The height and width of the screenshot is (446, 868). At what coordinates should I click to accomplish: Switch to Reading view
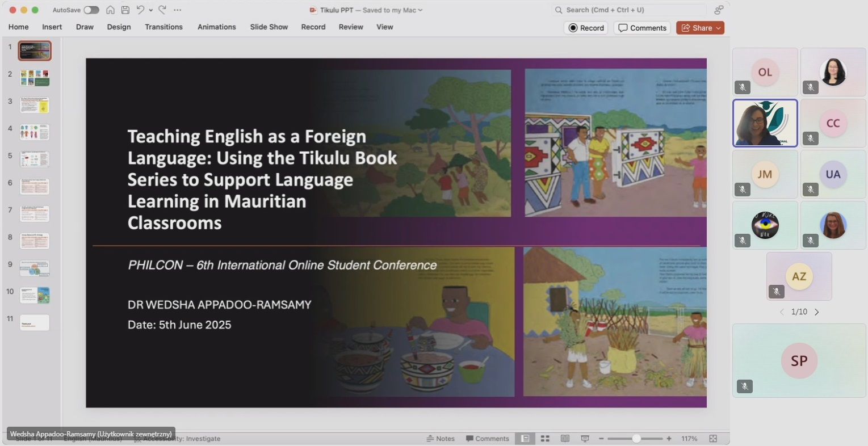coord(565,439)
